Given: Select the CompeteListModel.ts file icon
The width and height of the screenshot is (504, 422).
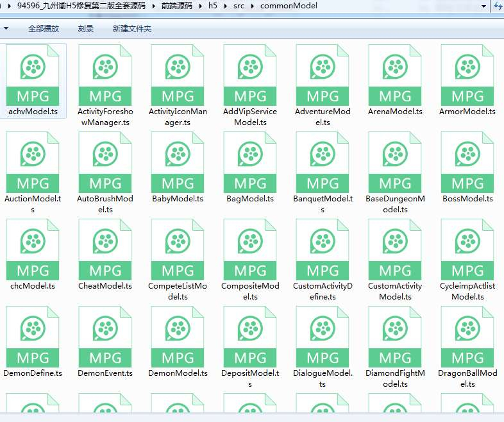Looking at the screenshot, I should pos(178,249).
